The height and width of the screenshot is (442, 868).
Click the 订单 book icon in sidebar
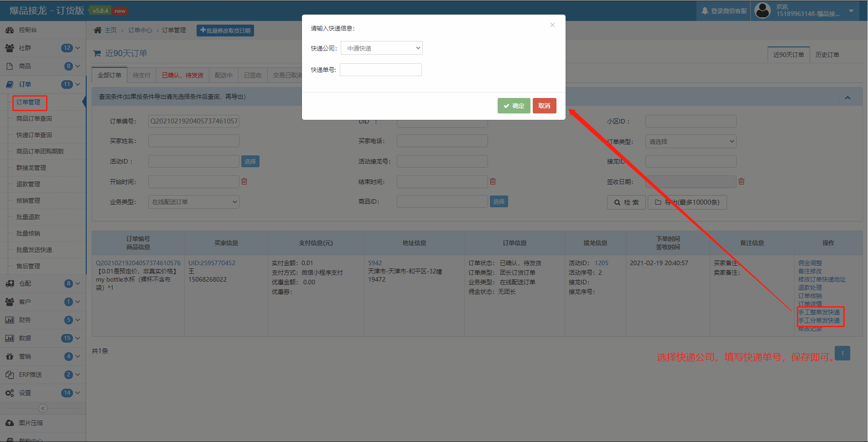pos(10,84)
